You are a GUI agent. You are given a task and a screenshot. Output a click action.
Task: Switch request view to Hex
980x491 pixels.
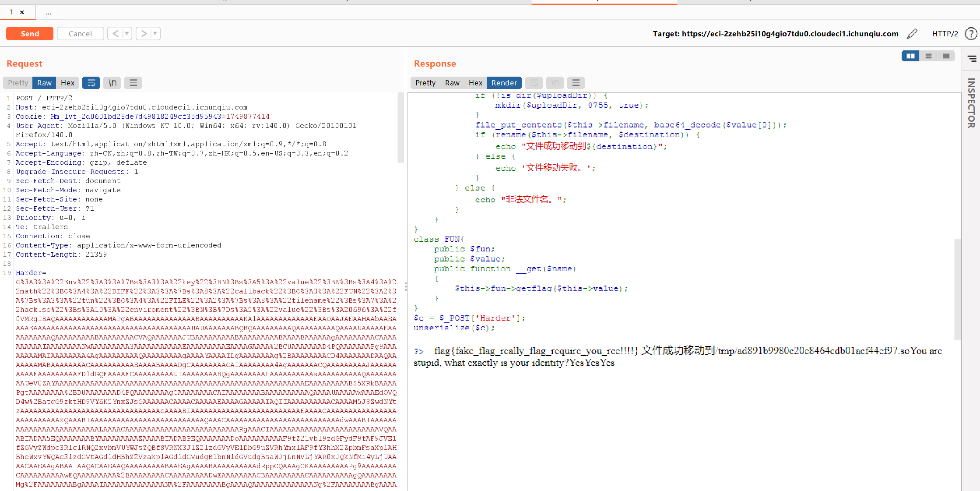pyautogui.click(x=67, y=83)
